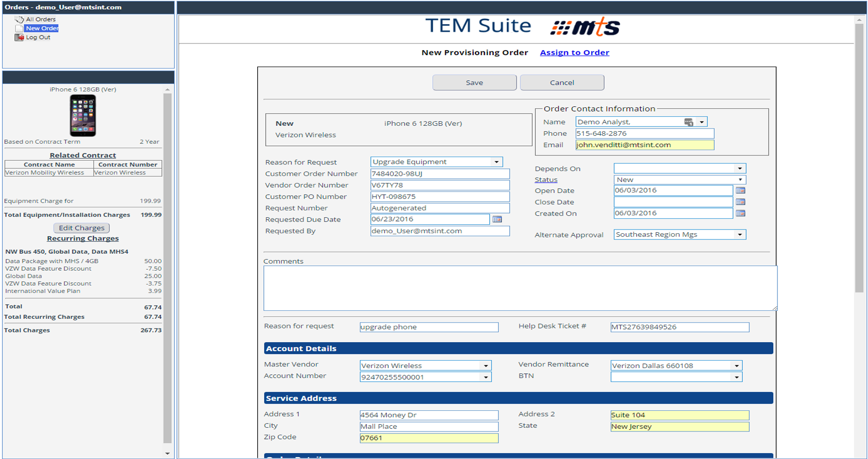
Task: Open calendar picker for Open Date
Action: pyautogui.click(x=740, y=190)
